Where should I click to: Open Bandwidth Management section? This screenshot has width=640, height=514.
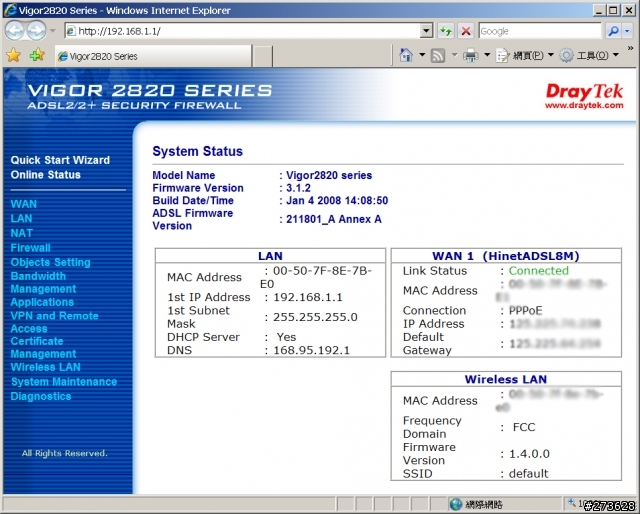coord(43,283)
